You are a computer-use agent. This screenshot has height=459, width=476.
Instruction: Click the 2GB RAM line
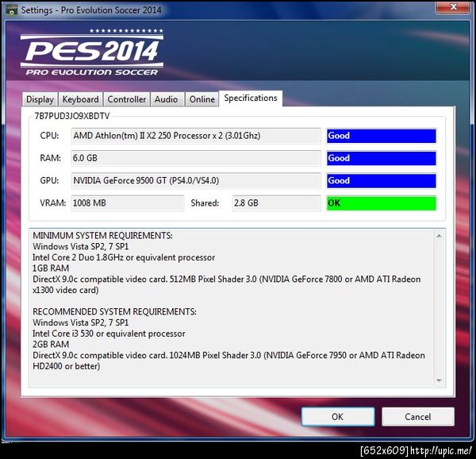[x=51, y=345]
